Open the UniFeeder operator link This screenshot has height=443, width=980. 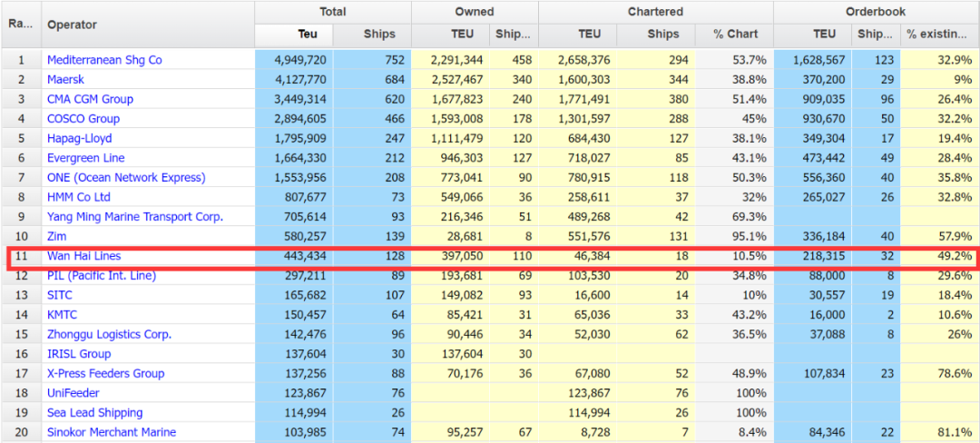[73, 393]
